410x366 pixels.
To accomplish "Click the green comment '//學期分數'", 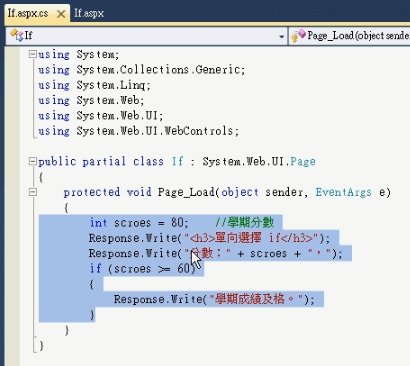I will [x=245, y=222].
